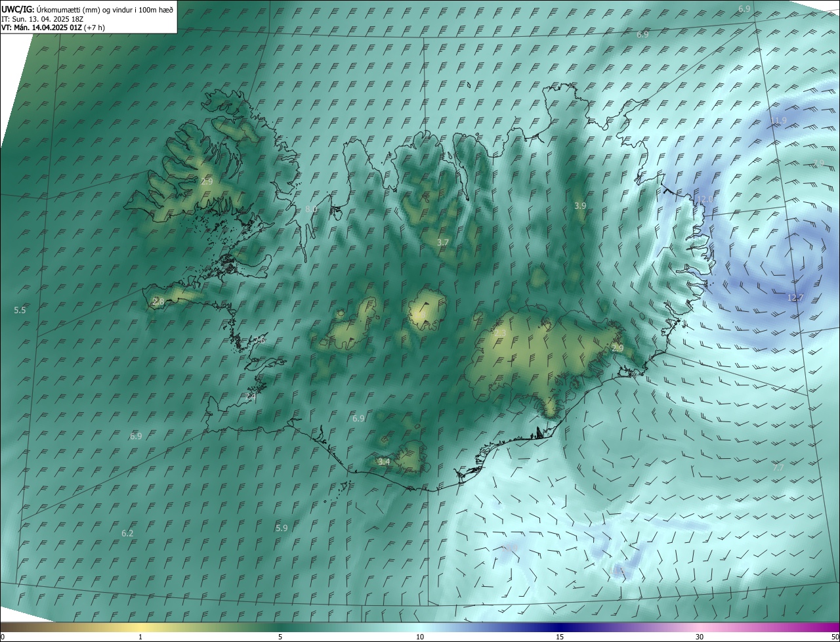The height and width of the screenshot is (642, 840).
Task: Click the colour scale tick label 0
Action: 3,637
